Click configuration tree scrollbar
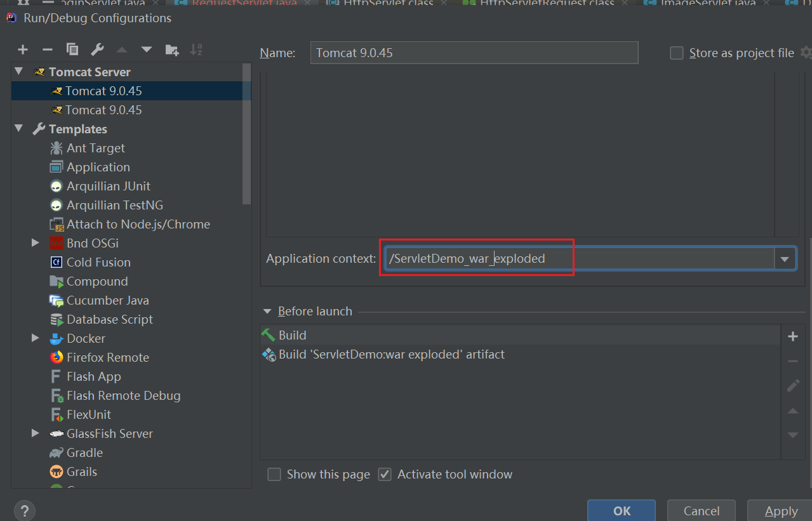The width and height of the screenshot is (812, 521). (247, 135)
